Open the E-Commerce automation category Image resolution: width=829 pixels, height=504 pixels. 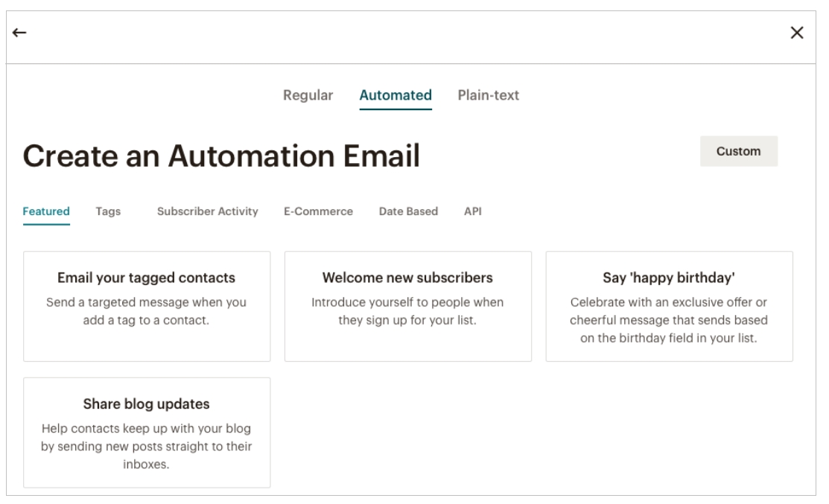pyautogui.click(x=318, y=211)
